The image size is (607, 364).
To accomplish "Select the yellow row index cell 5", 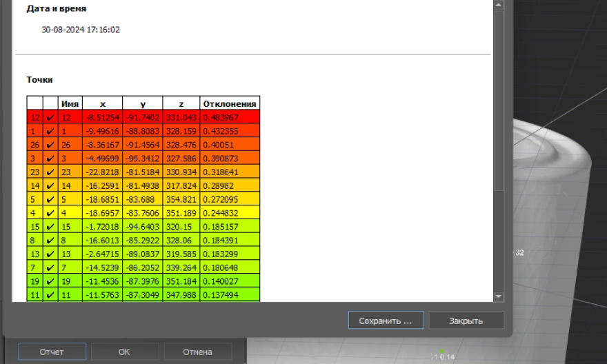I will (x=34, y=201).
